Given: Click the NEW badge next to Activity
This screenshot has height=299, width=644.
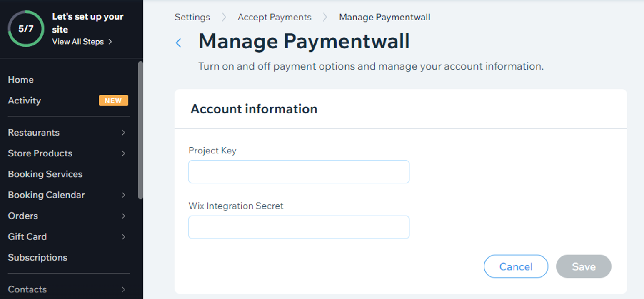Looking at the screenshot, I should point(113,101).
